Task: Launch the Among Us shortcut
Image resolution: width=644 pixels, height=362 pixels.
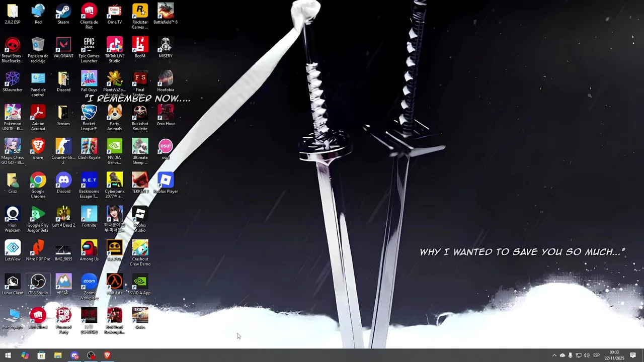Action: pyautogui.click(x=89, y=250)
